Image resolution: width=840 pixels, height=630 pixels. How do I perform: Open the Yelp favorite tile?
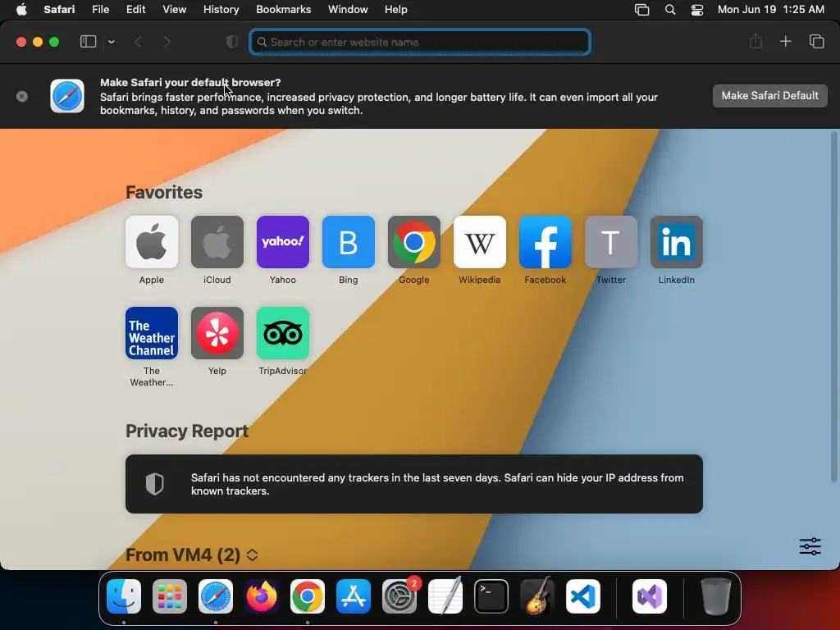point(217,333)
